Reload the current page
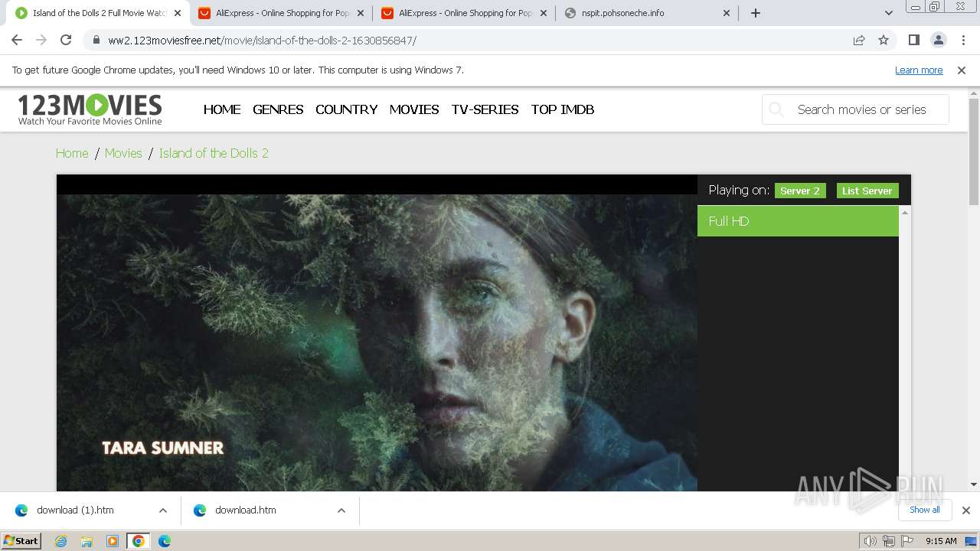 click(66, 41)
